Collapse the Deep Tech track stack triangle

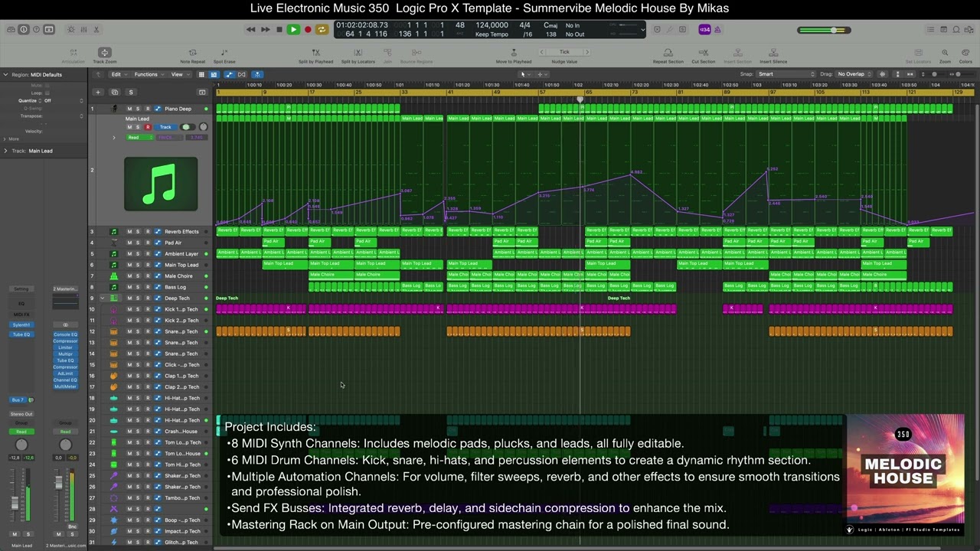click(x=102, y=298)
